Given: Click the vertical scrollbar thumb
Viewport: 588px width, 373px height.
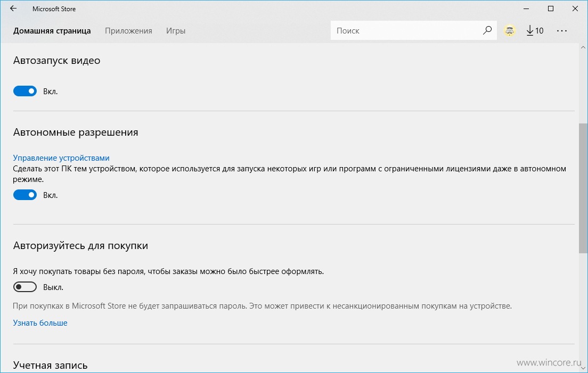Looking at the screenshot, I should pos(583,188).
